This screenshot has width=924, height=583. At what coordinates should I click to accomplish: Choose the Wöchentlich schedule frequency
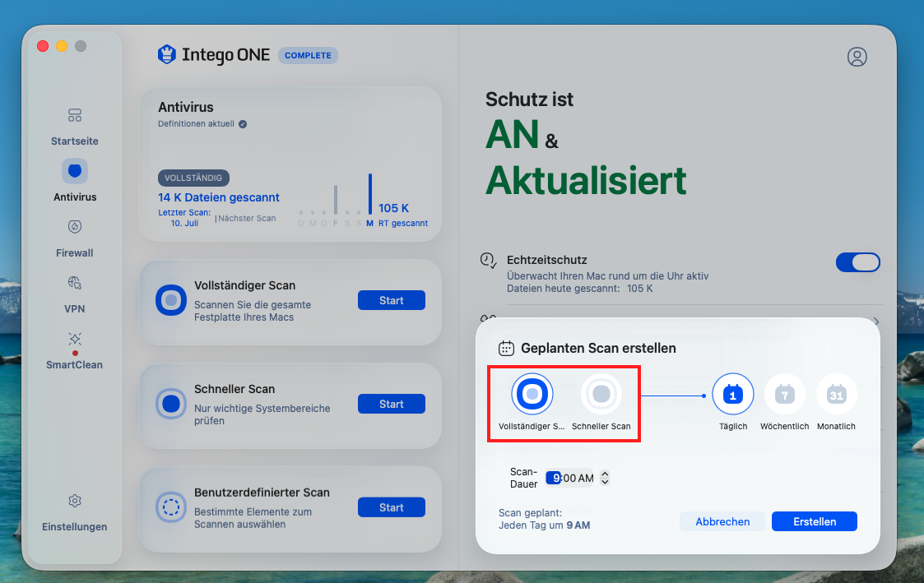click(784, 394)
